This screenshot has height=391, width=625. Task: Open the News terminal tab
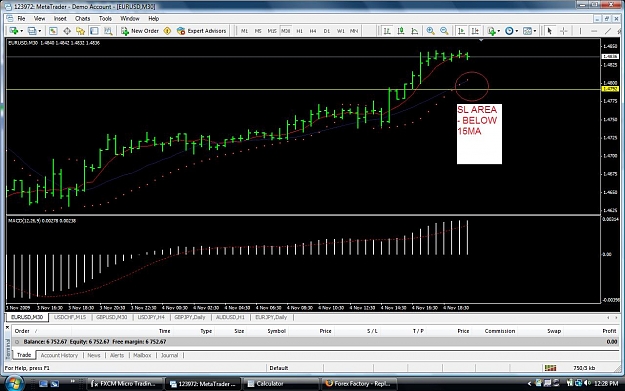[x=94, y=355]
